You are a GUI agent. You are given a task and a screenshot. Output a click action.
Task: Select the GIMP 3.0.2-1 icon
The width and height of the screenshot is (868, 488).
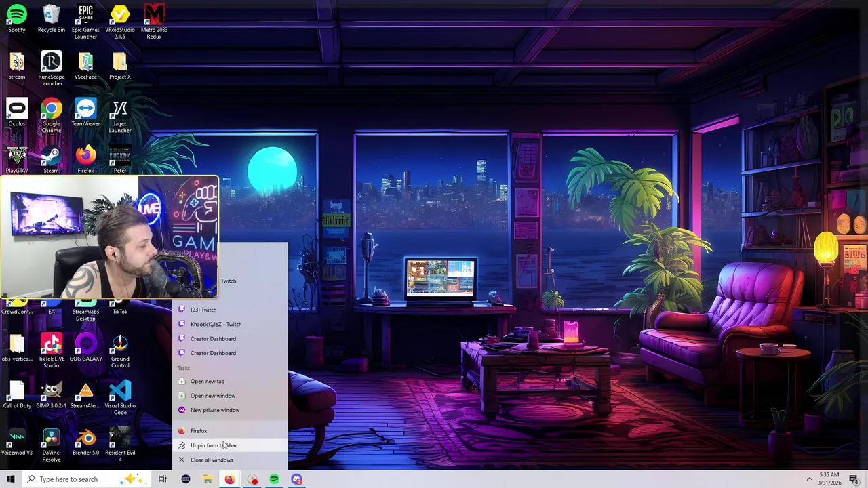(x=52, y=394)
